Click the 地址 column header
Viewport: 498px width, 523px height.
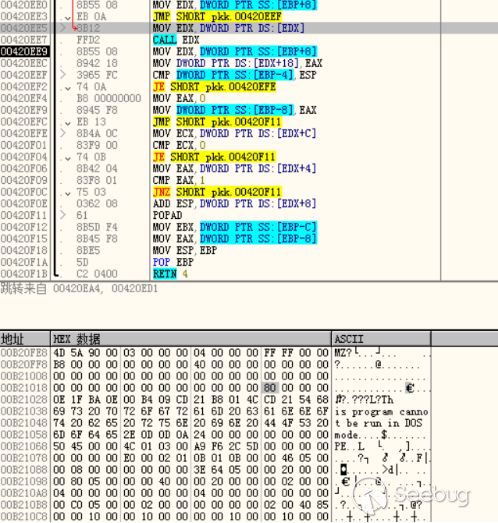coord(25,339)
